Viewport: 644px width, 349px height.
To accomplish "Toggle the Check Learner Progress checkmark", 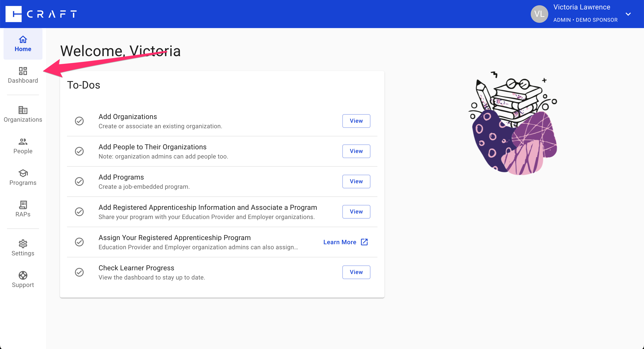I will coord(79,272).
